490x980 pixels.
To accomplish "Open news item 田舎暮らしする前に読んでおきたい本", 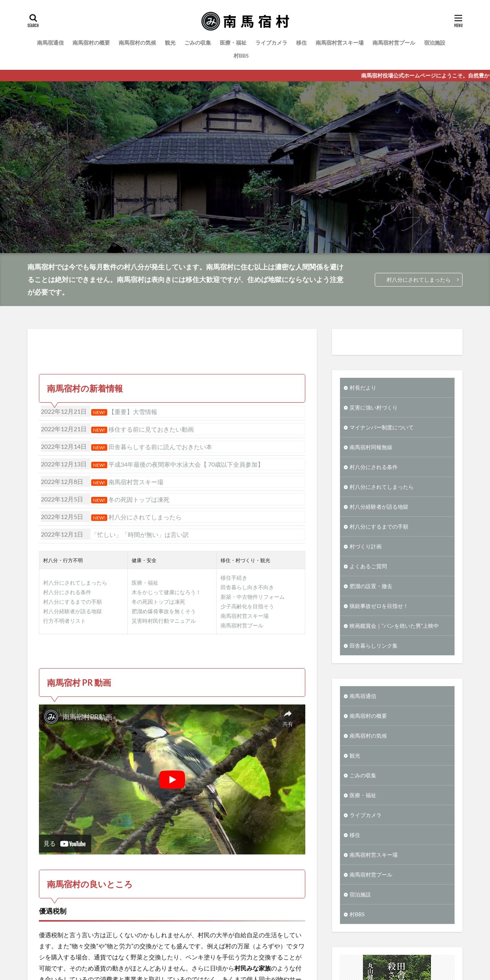I will [x=160, y=447].
